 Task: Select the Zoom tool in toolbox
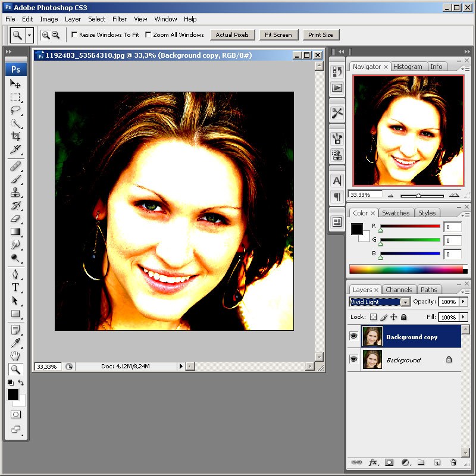tap(15, 369)
